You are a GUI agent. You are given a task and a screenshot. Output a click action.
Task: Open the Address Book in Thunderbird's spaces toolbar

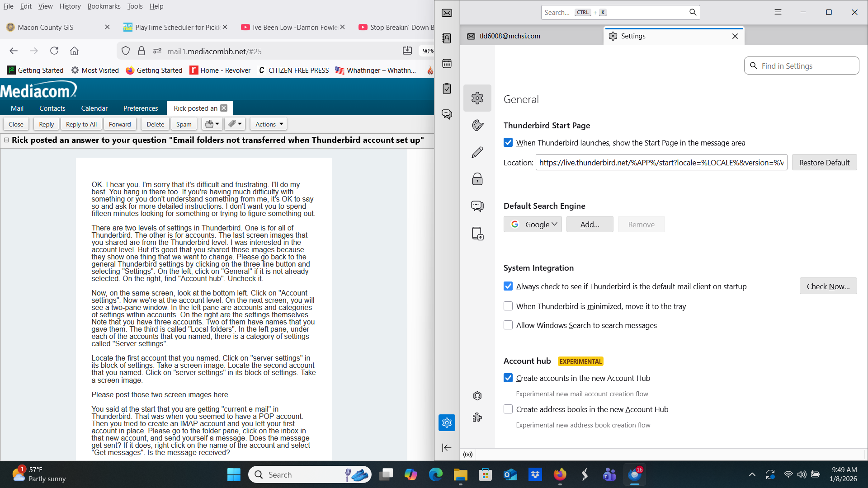coord(447,38)
